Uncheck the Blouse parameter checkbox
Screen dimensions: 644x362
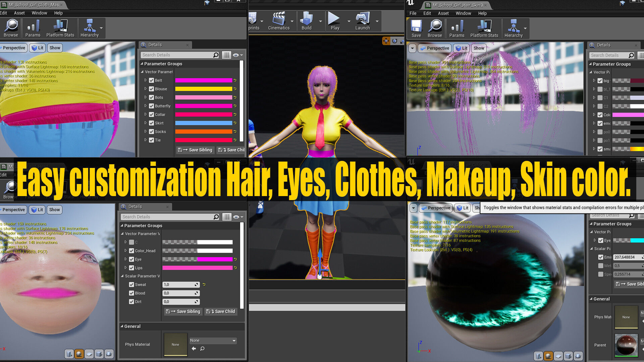point(152,89)
